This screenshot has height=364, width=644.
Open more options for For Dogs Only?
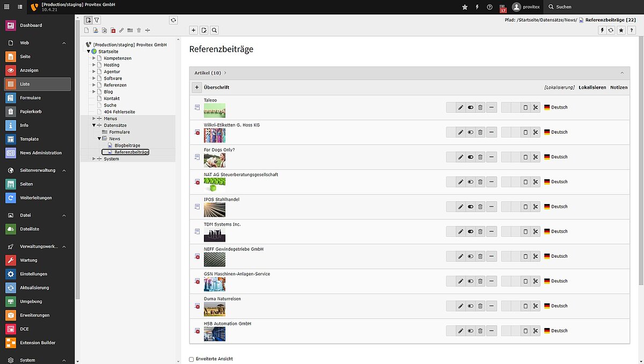click(491, 157)
